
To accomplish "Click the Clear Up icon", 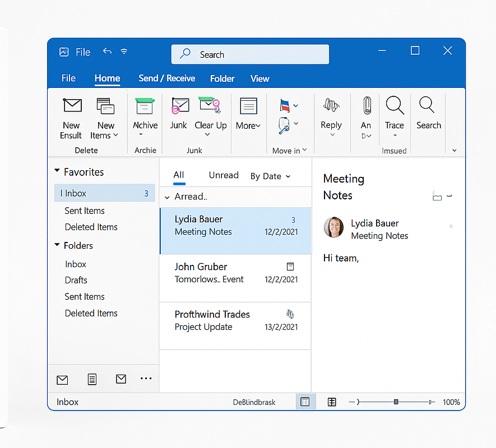I will tap(210, 106).
